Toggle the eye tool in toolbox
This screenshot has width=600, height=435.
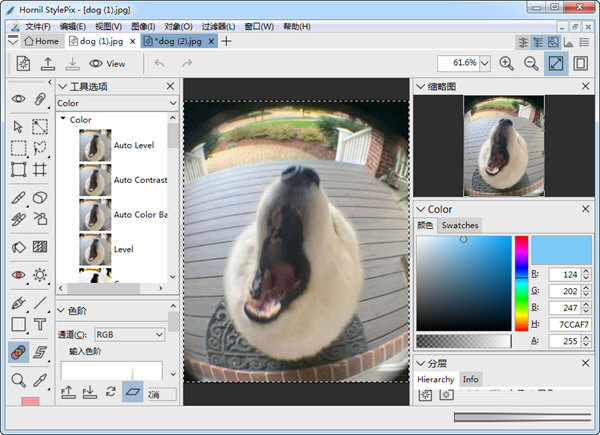[x=18, y=99]
